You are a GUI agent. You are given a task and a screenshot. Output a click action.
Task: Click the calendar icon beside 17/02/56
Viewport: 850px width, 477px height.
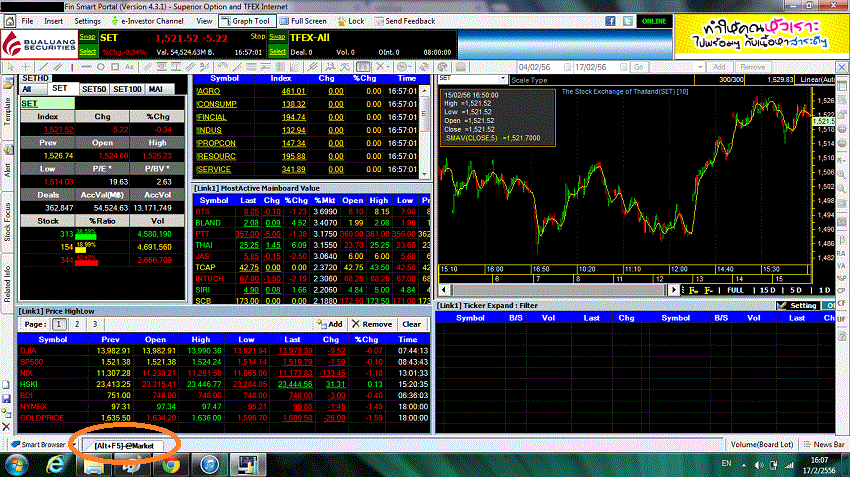623,67
